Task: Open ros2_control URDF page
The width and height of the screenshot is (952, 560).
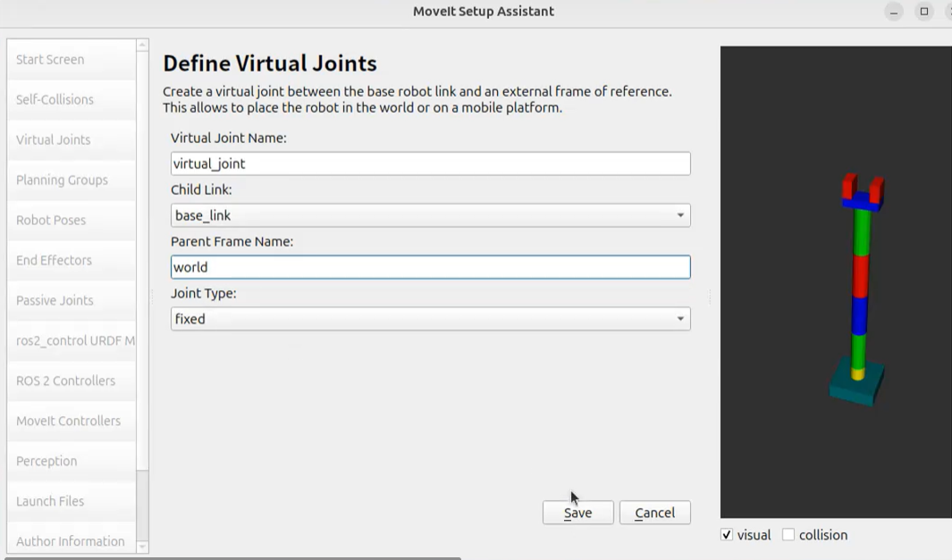Action: click(x=72, y=340)
